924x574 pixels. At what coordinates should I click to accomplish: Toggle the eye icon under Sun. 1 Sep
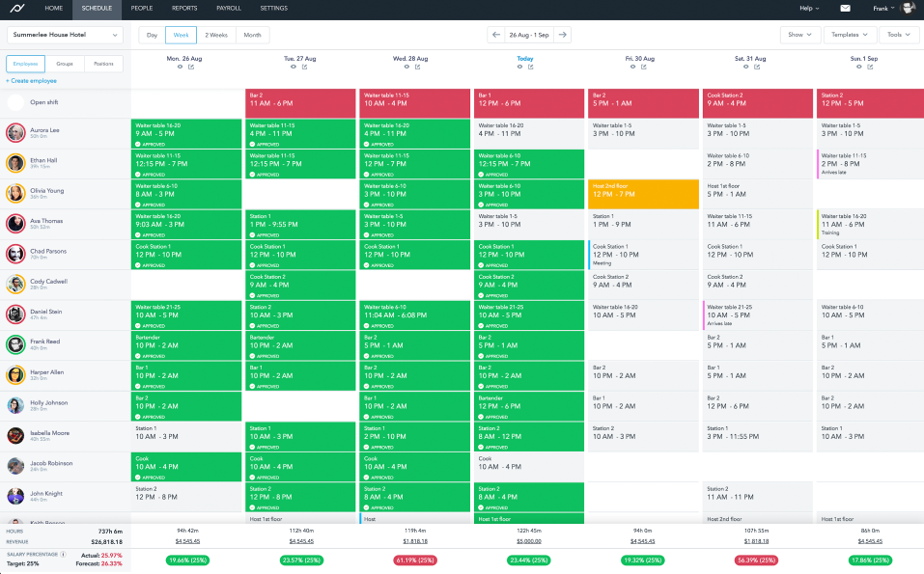click(862, 68)
